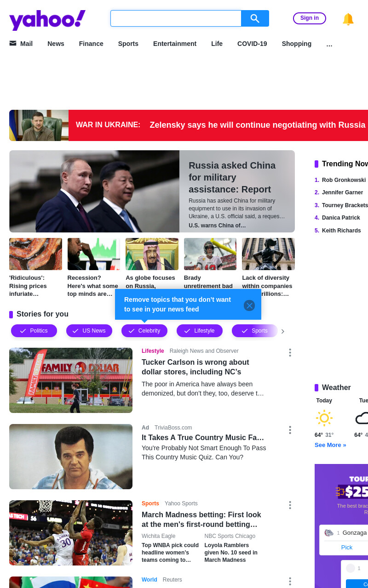368x588 pixels.
Task: Open the COVID-19 tab
Action: 252,44
